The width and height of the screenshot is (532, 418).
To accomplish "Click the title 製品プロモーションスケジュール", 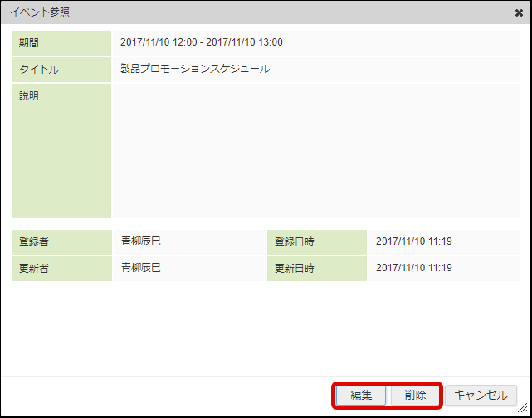I will pos(195,69).
